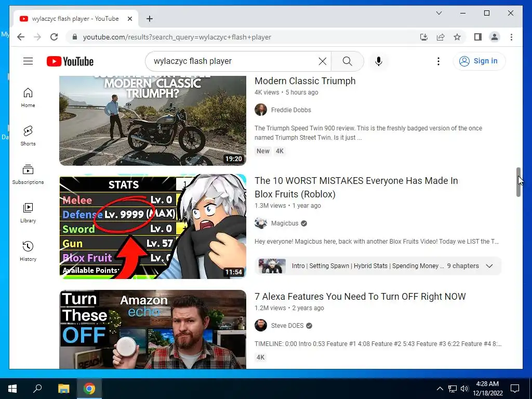This screenshot has height=399, width=532.
Task: Open Library in the sidebar
Action: 28,212
